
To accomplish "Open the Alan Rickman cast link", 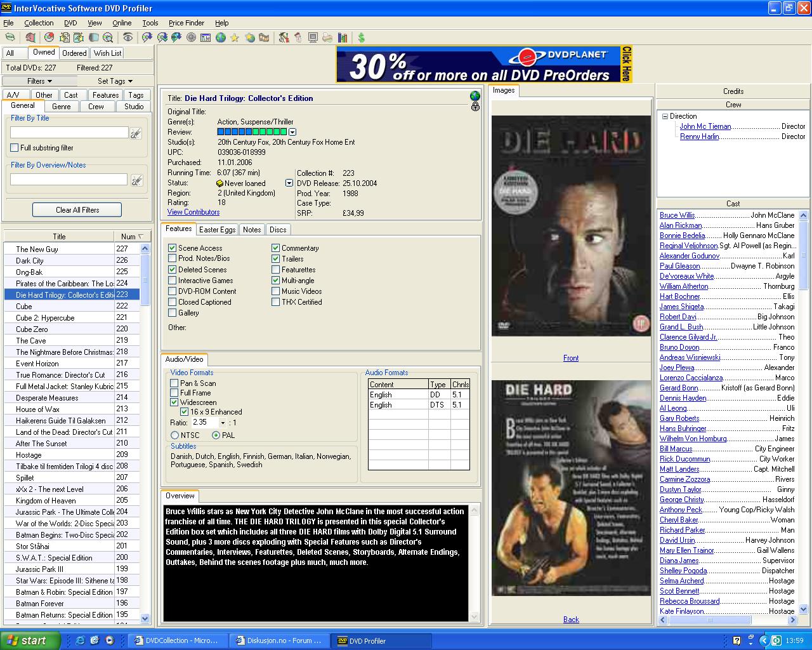I will pos(681,225).
